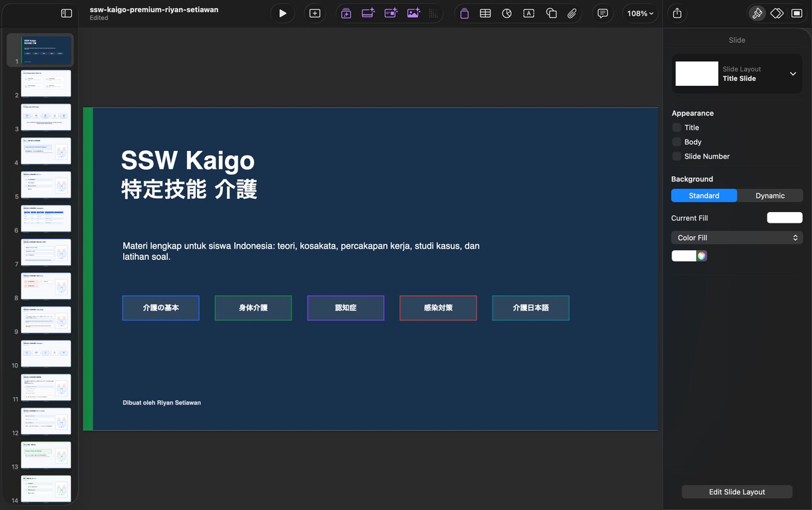Image resolution: width=812 pixels, height=510 pixels.
Task: Select slide 10 thumbnail in navigator
Action: pos(46,354)
